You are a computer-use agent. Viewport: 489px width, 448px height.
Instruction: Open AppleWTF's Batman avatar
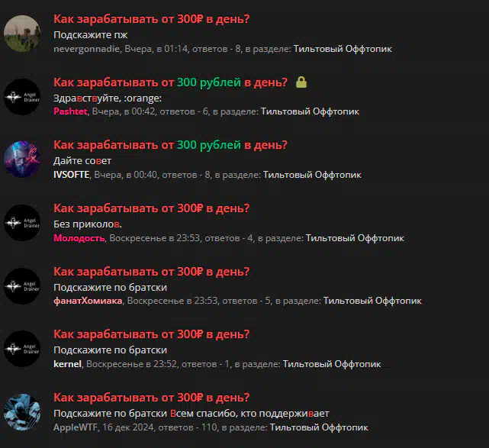22,412
